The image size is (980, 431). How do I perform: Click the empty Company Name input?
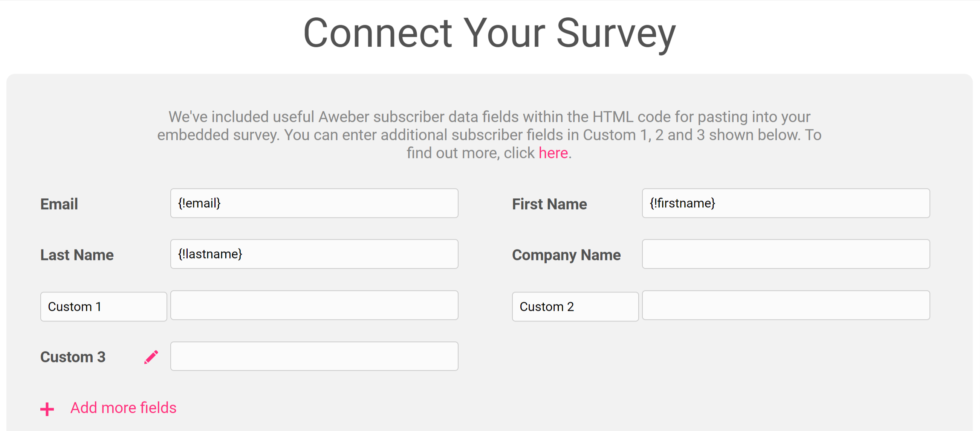click(x=786, y=254)
